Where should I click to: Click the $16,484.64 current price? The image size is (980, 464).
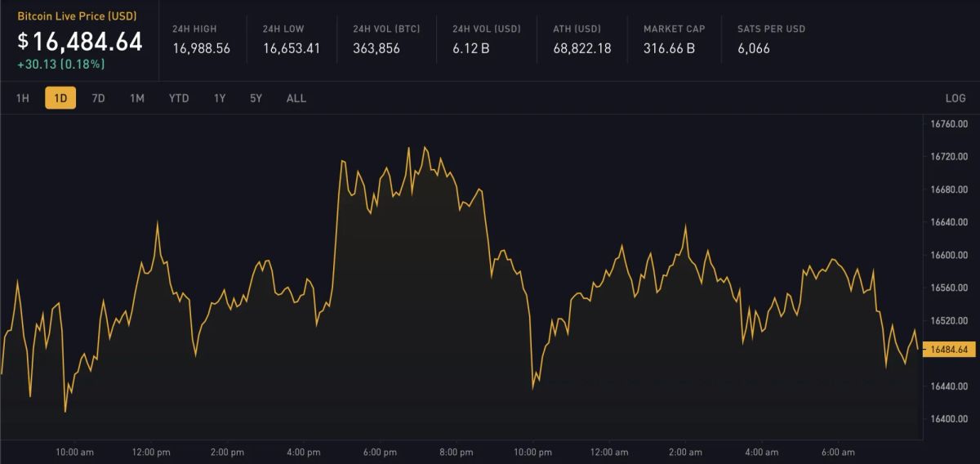tap(80, 41)
